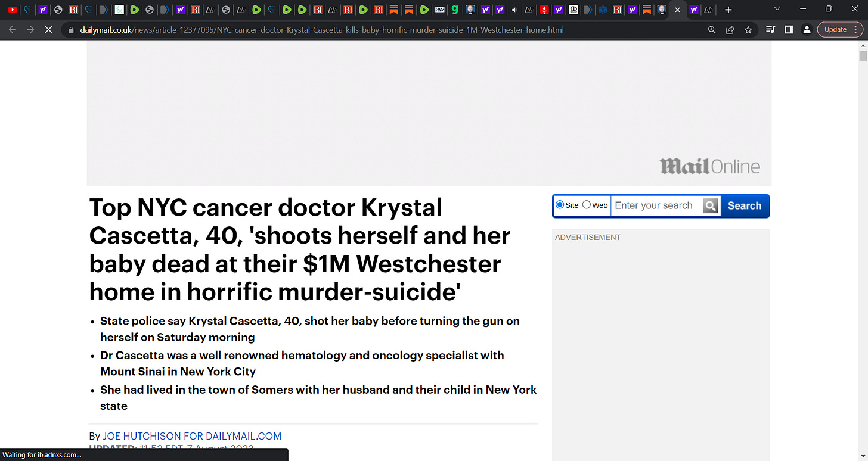Switch to the tab with black-white striped favicon
The width and height of the screenshot is (868, 461).
pos(439,10)
